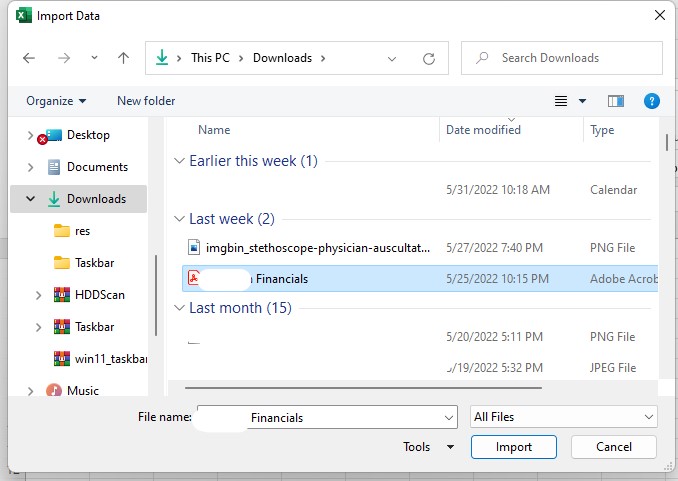
Task: Collapse the Earlier this week group
Action: [179, 161]
